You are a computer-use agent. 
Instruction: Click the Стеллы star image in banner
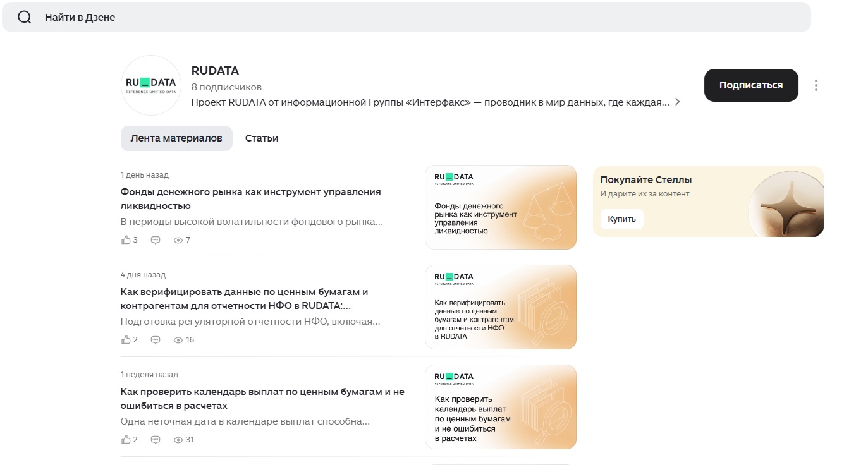point(786,203)
